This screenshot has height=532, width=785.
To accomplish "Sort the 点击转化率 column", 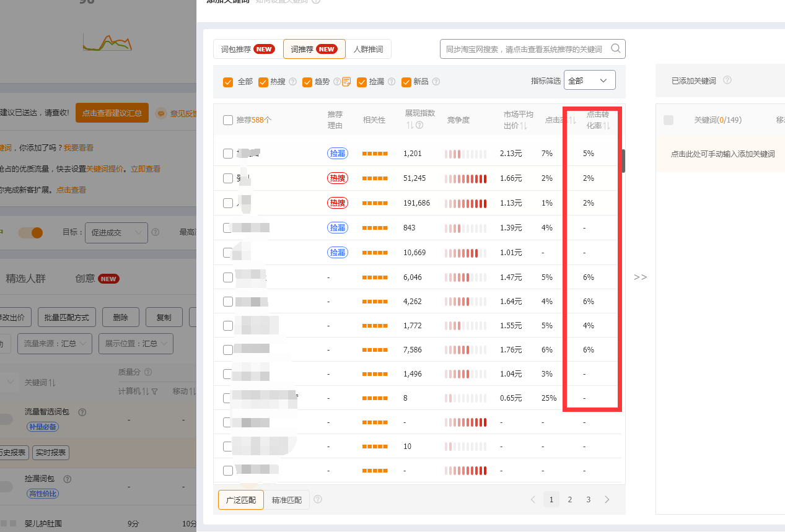I will click(x=607, y=126).
